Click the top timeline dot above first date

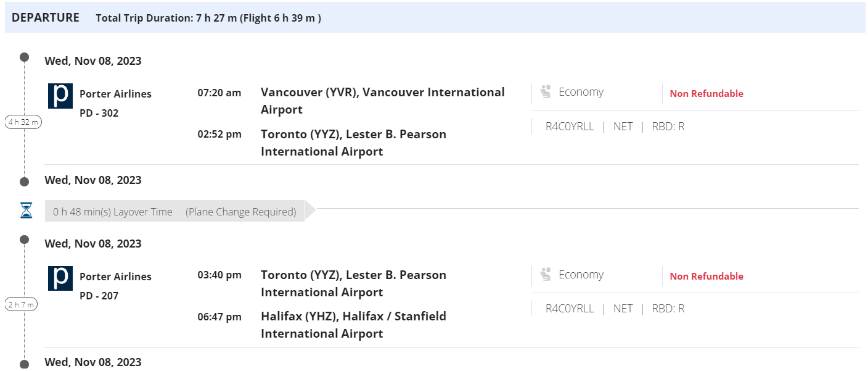tap(25, 57)
